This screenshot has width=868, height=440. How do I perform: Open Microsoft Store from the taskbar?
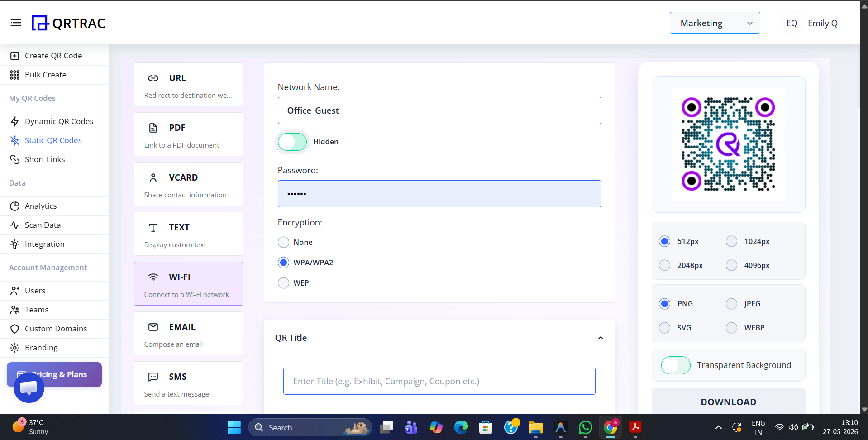tap(486, 427)
